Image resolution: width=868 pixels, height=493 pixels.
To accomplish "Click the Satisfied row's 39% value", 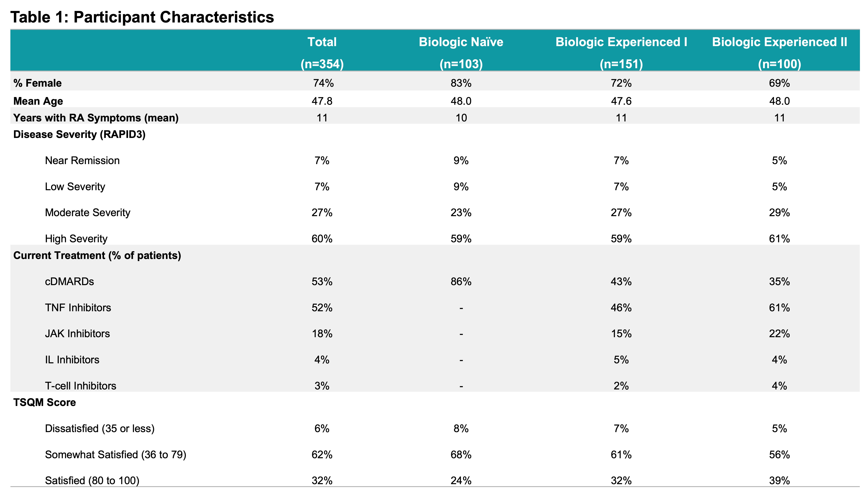I will [x=779, y=481].
